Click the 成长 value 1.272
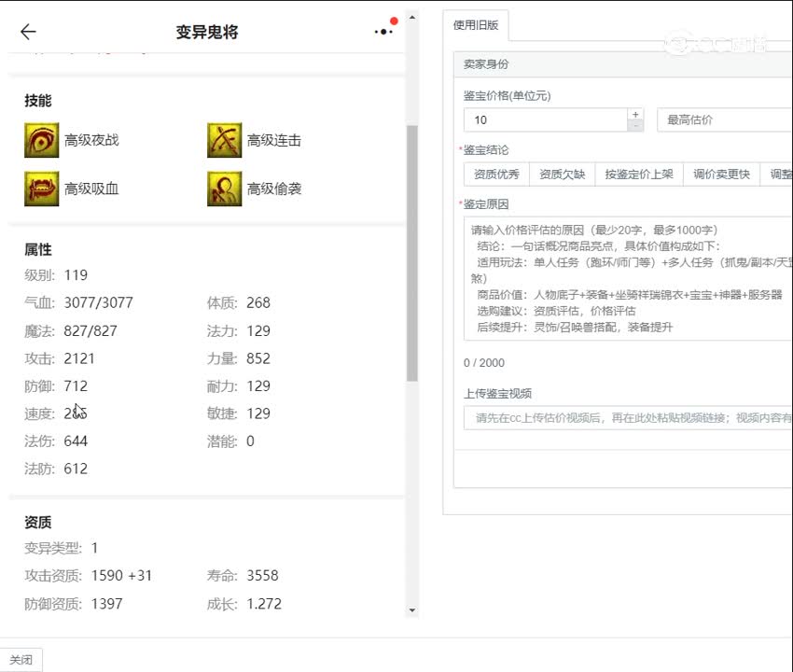Viewport: 793px width, 672px height. pyautogui.click(x=264, y=604)
